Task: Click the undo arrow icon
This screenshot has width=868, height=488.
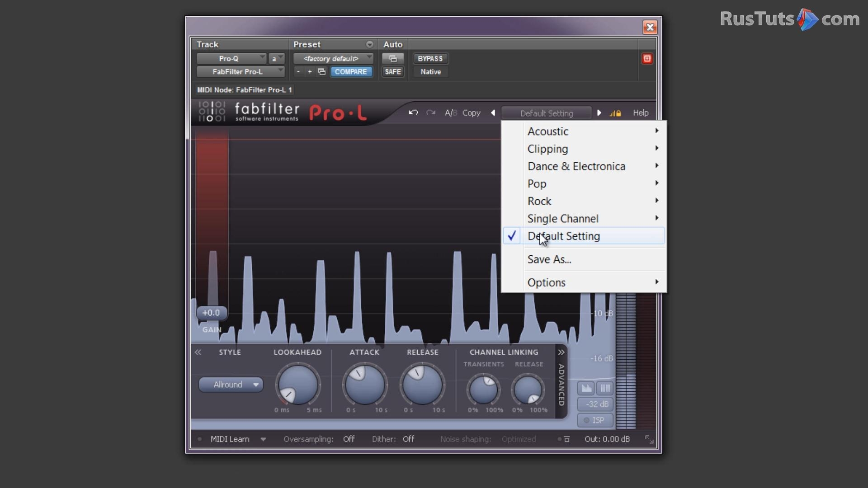Action: pos(413,113)
